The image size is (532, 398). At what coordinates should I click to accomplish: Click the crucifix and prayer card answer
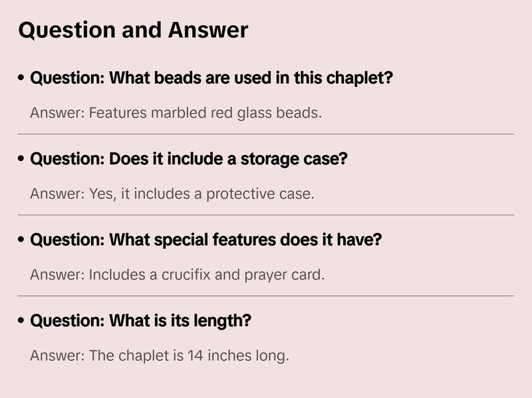(x=177, y=275)
